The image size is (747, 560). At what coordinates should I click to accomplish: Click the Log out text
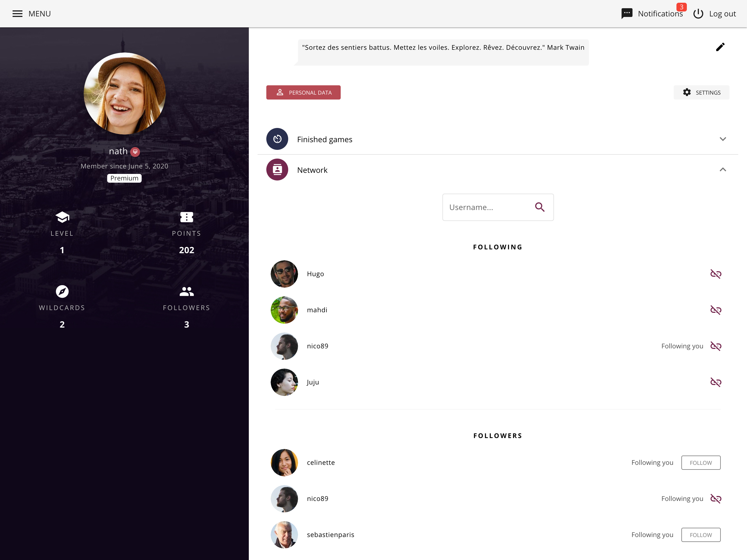(722, 13)
